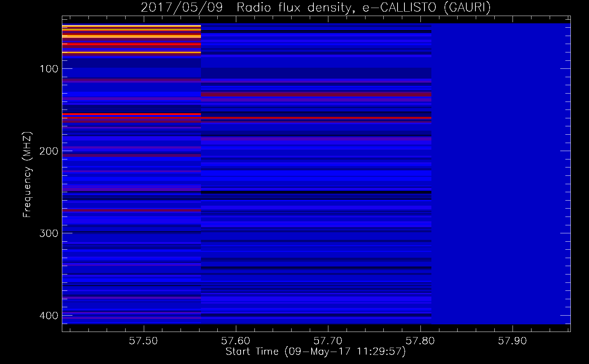Click the 'Start Time (09-May-17 11:29:57)' label

(316, 352)
